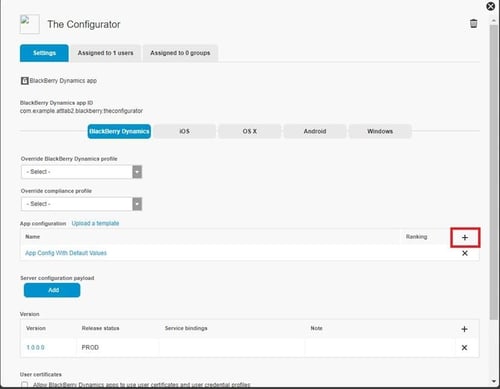The height and width of the screenshot is (389, 500).
Task: Click the BlackBerry Dynamics app type icon
Action: tap(25, 81)
